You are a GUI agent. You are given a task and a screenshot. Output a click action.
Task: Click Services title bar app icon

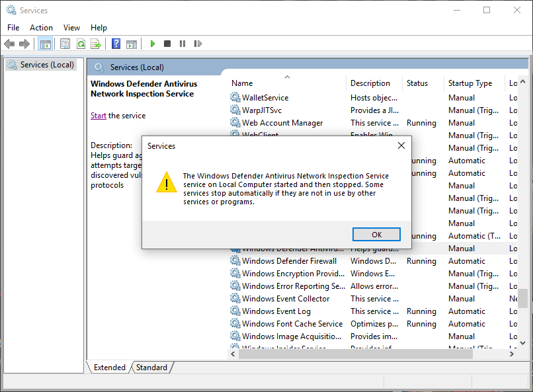(x=11, y=10)
